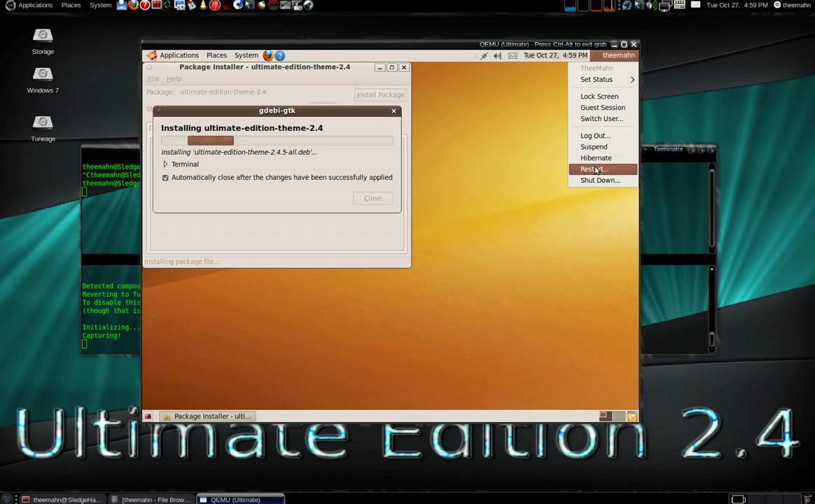
Task: Click the host panel bird (Pidgin-like) tray icon
Action: point(627,5)
